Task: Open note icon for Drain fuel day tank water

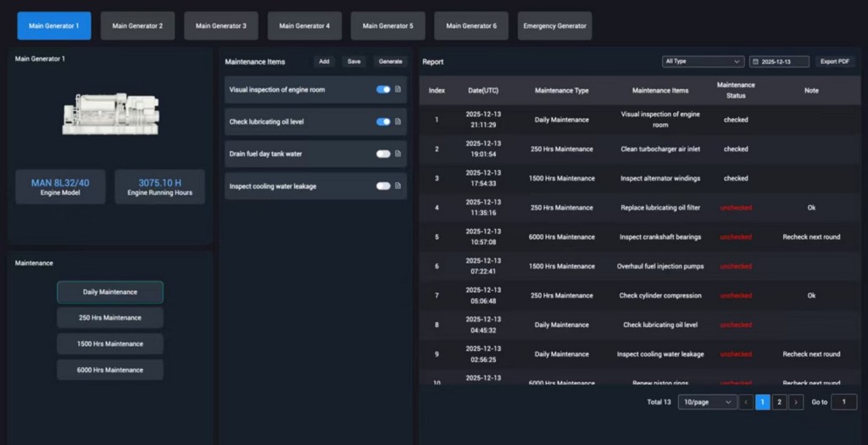Action: coord(398,154)
